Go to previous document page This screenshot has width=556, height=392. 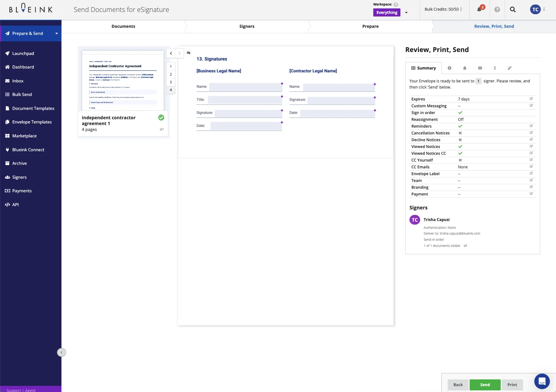[171, 53]
